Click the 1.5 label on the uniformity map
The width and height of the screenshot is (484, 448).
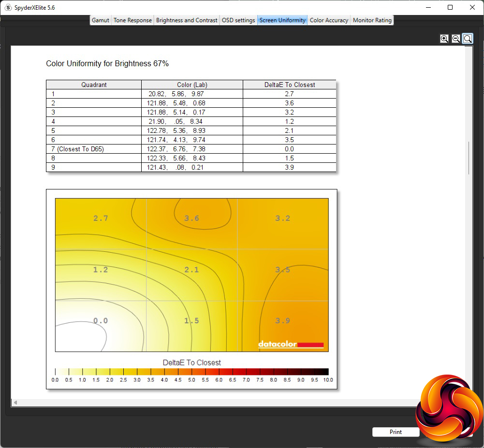[x=191, y=321]
